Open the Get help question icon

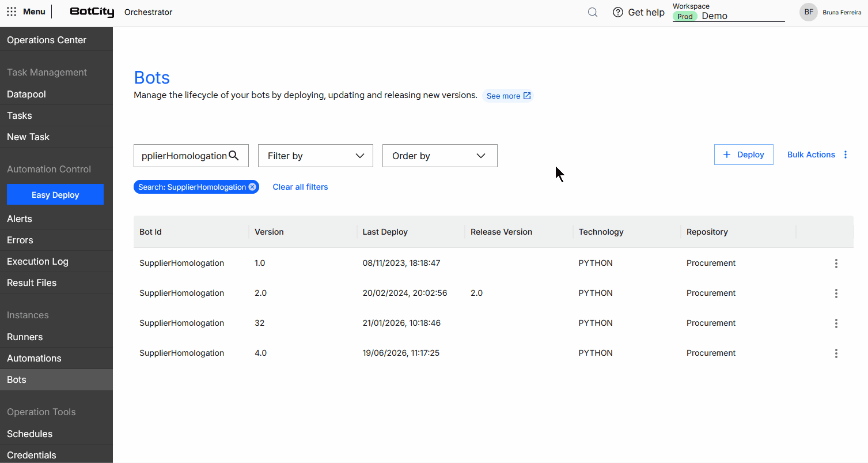point(618,12)
